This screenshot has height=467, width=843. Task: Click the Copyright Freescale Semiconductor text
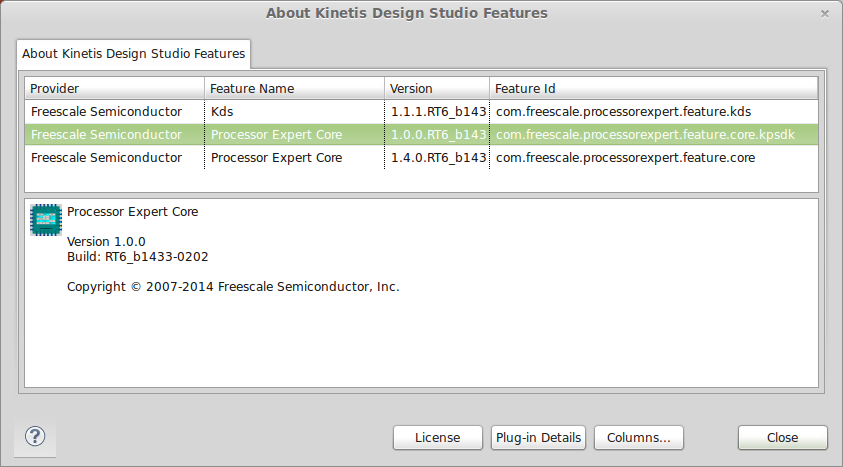pos(233,287)
